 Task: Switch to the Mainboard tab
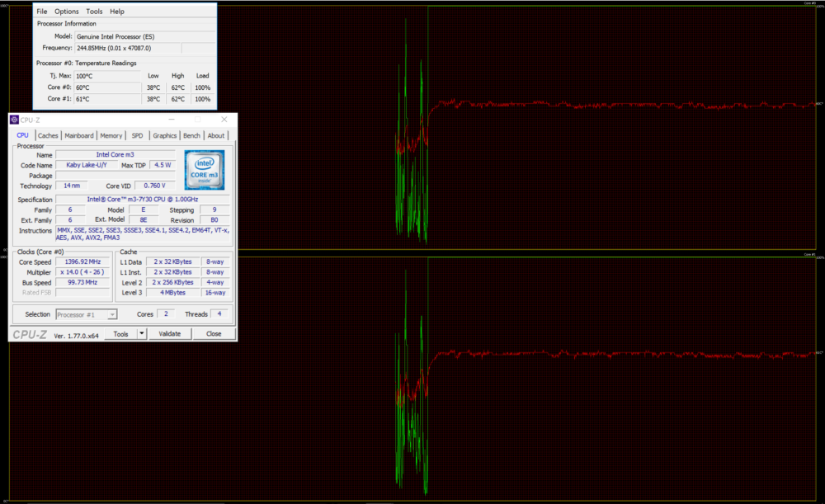(x=79, y=135)
